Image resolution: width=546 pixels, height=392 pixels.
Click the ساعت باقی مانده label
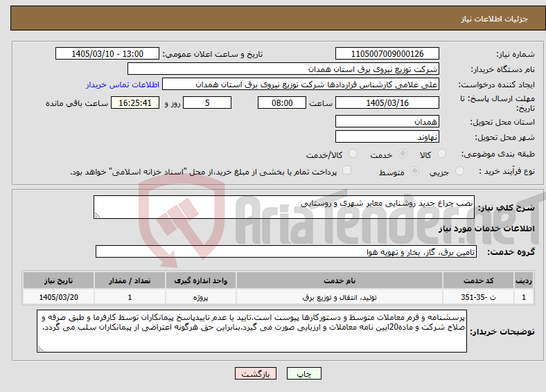click(x=77, y=103)
